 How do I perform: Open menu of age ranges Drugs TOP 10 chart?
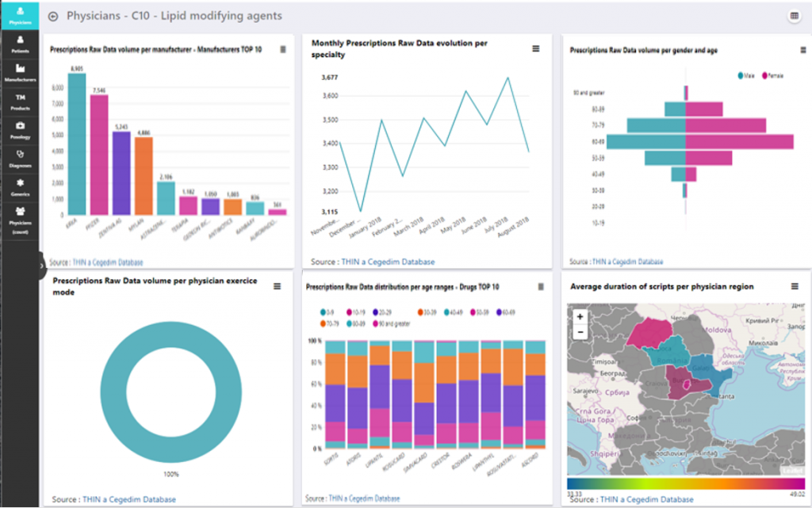tap(541, 287)
